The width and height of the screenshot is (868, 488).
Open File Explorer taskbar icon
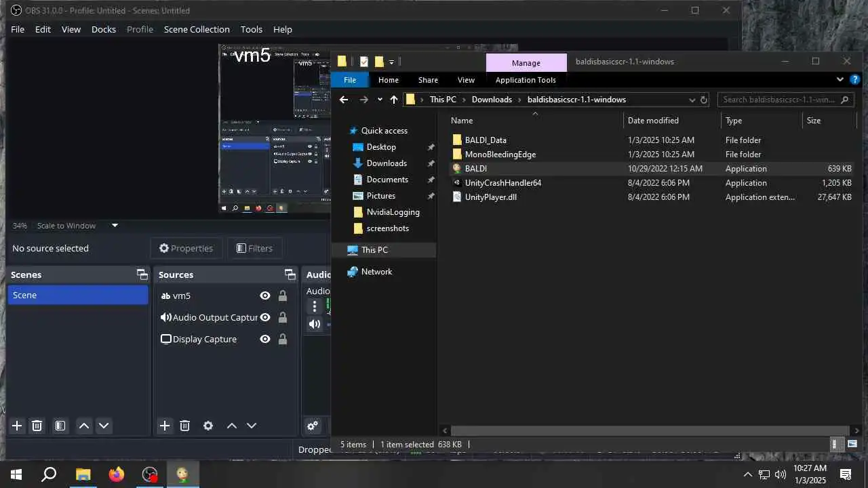[83, 474]
